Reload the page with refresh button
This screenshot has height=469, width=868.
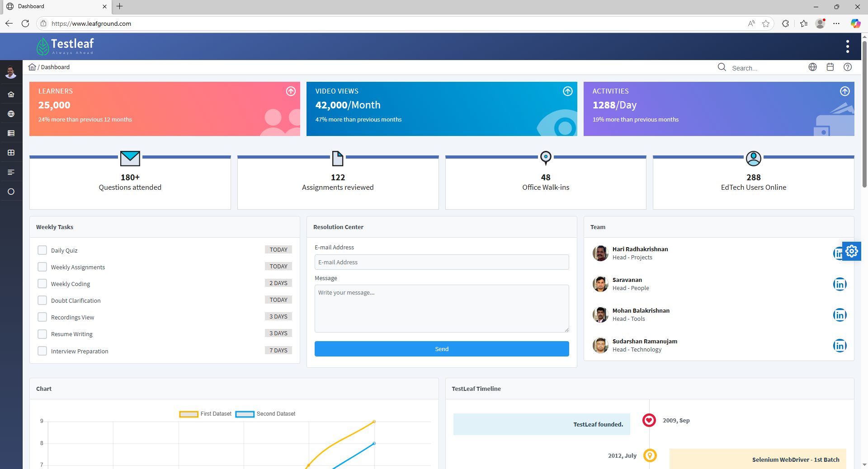[25, 23]
